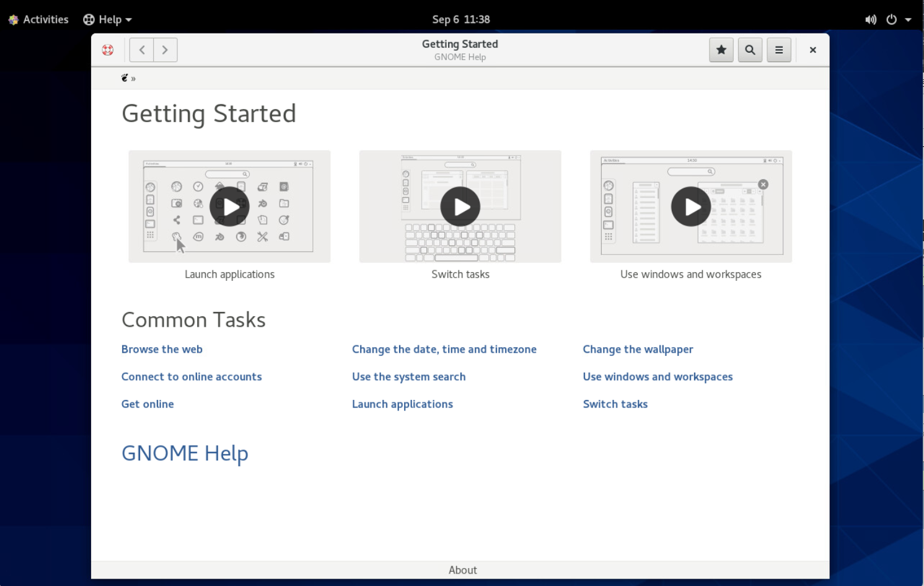The image size is (924, 586).
Task: Open the Get online link
Action: (x=147, y=404)
